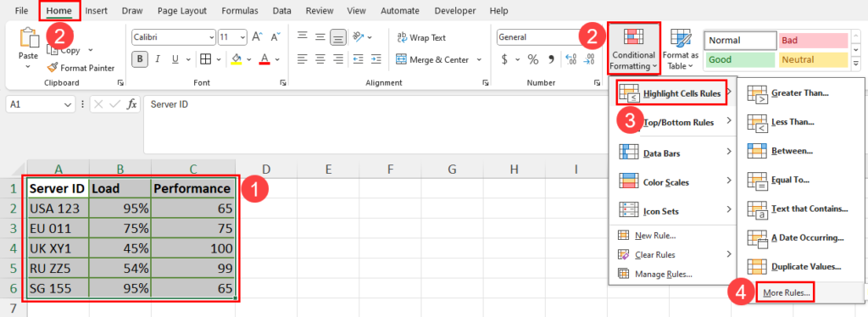Viewport: 868px width, 317px height.
Task: Open Data Bars submenu
Action: click(672, 153)
